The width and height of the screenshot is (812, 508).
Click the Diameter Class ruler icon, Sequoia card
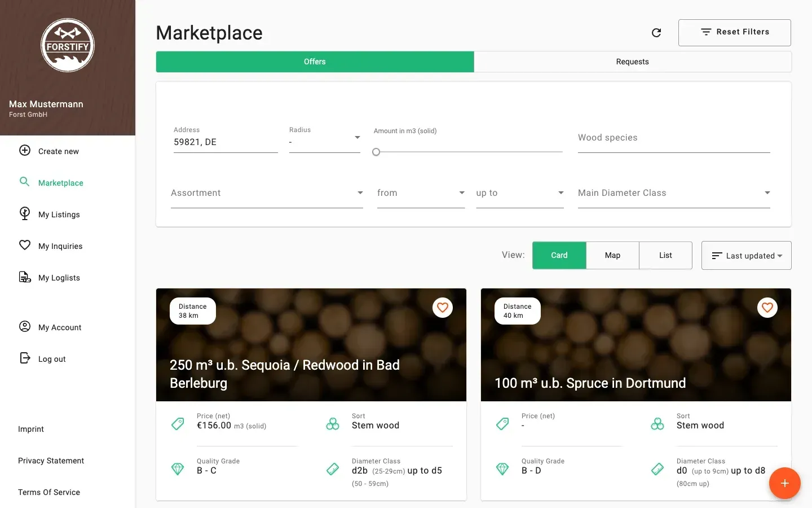click(x=333, y=469)
